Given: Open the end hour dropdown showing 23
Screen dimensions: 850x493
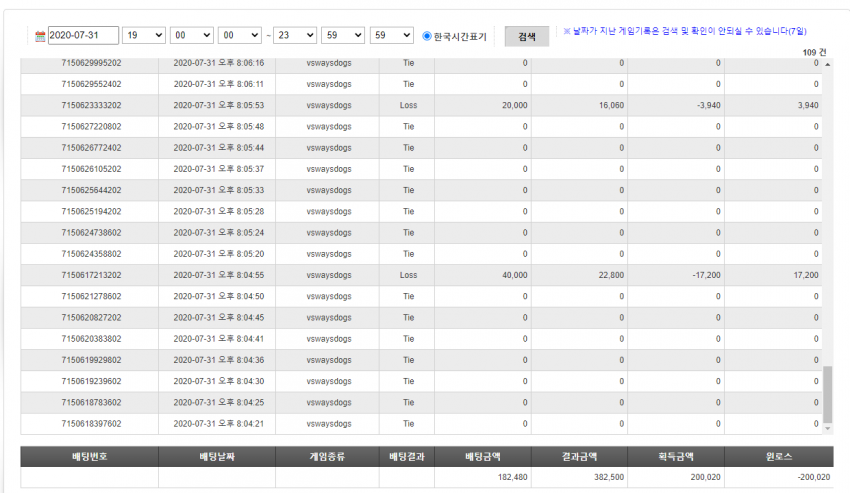Looking at the screenshot, I should point(295,35).
